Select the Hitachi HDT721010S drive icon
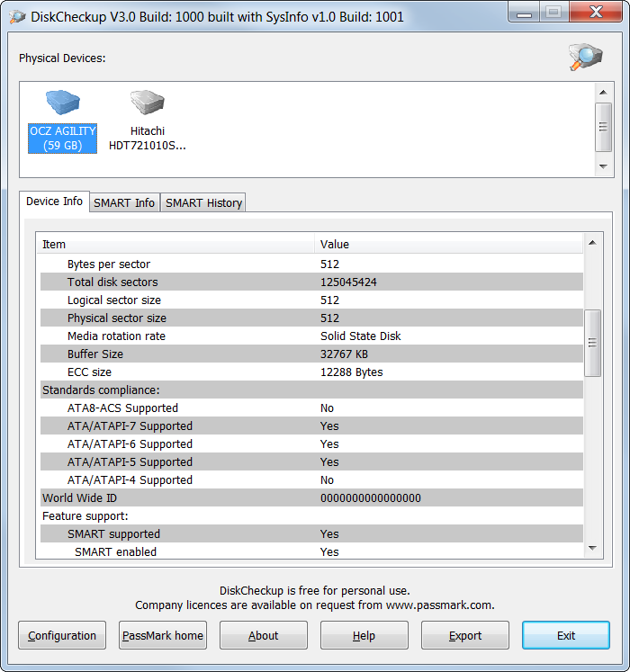 pos(147,103)
